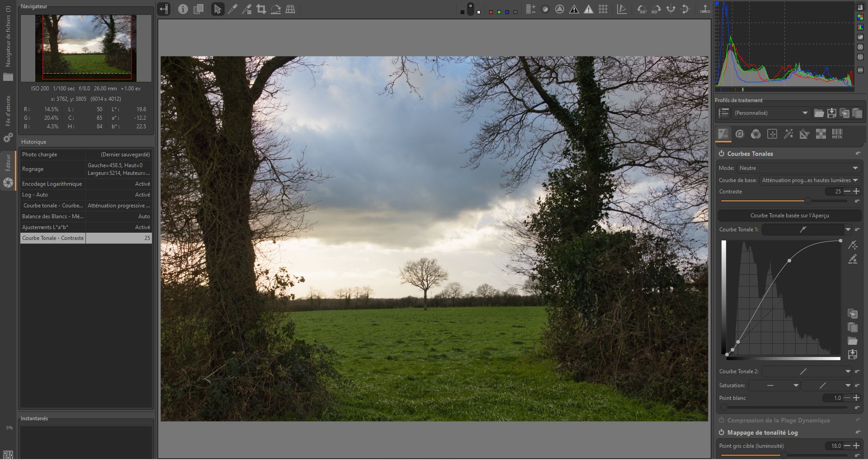
Task: Toggle the clipped highlights warning indicator
Action: coord(588,9)
